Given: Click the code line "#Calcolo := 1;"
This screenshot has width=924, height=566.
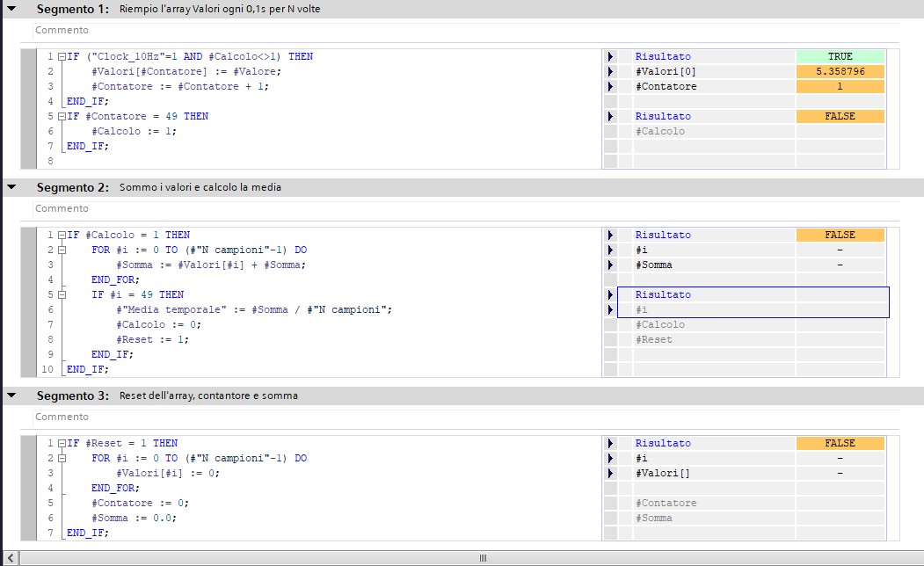Looking at the screenshot, I should click(x=134, y=131).
